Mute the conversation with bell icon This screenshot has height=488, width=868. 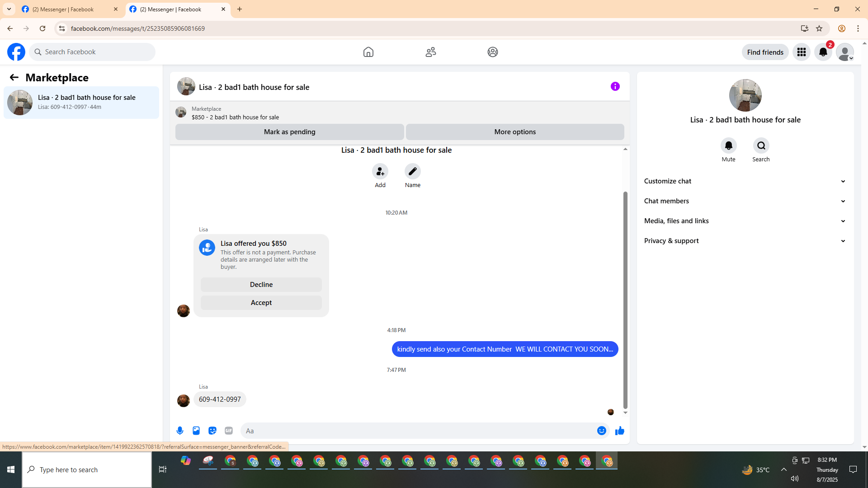(x=729, y=145)
